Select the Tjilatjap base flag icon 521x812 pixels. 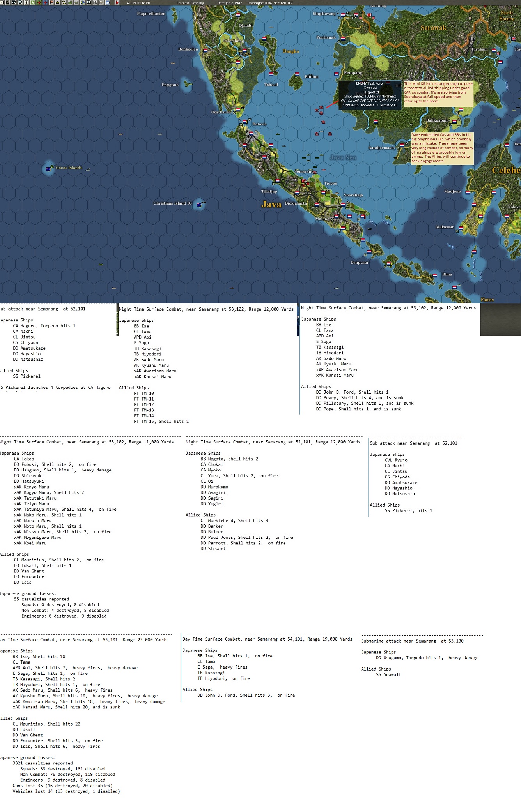(x=277, y=181)
